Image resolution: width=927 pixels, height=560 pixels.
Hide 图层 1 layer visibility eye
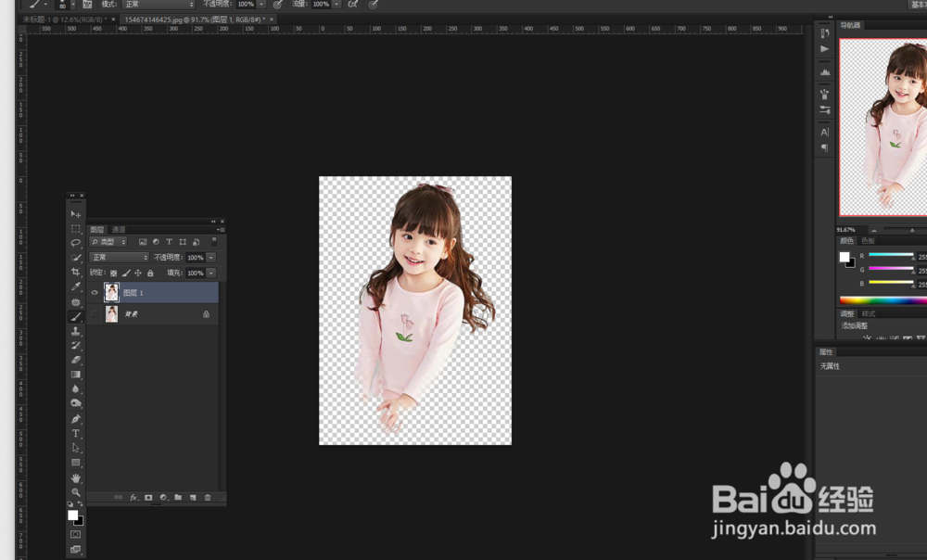[95, 292]
